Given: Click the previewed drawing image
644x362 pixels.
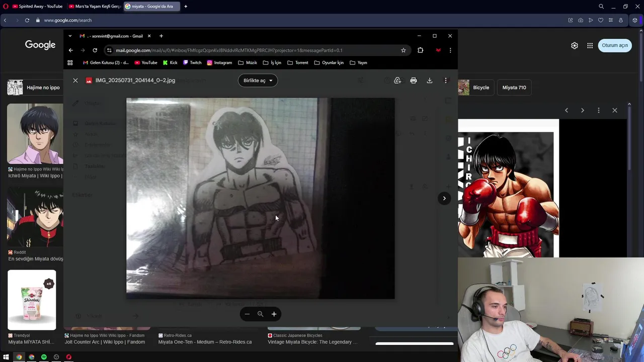Looking at the screenshot, I should (x=260, y=198).
